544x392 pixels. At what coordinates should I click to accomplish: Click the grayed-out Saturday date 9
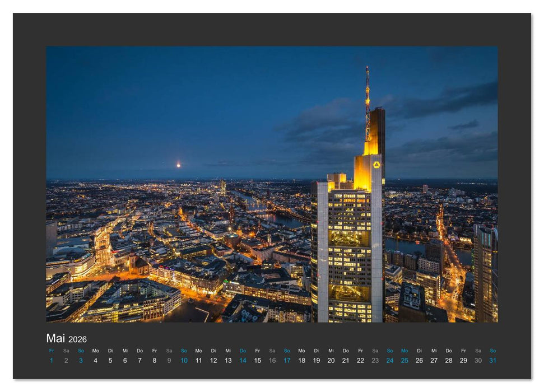pos(169,360)
